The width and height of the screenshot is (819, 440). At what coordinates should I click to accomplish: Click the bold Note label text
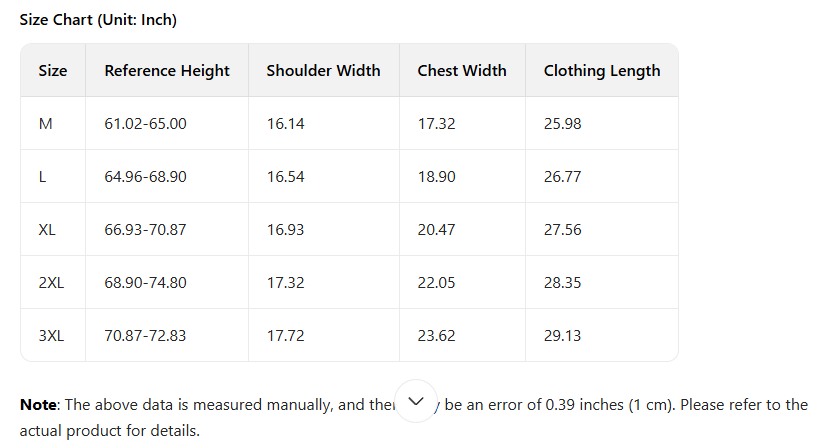coord(38,405)
